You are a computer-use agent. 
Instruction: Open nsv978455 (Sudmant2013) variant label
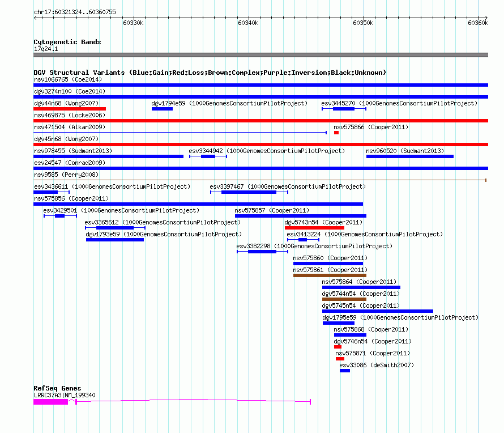tap(73, 151)
